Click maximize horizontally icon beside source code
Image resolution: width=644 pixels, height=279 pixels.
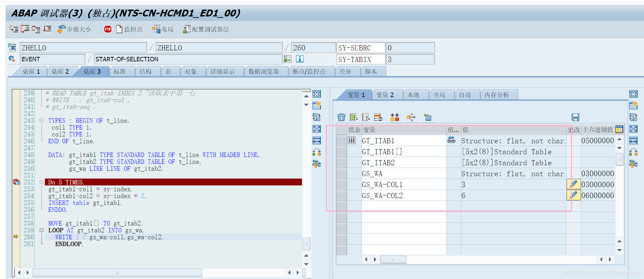pyautogui.click(x=317, y=141)
